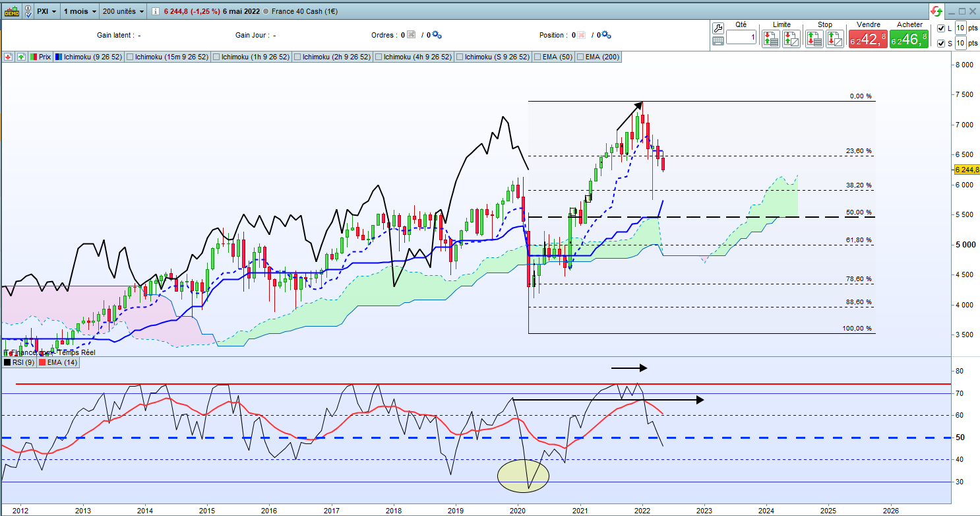
Task: Click the red-green refresh arrows icon
Action: tap(937, 11)
